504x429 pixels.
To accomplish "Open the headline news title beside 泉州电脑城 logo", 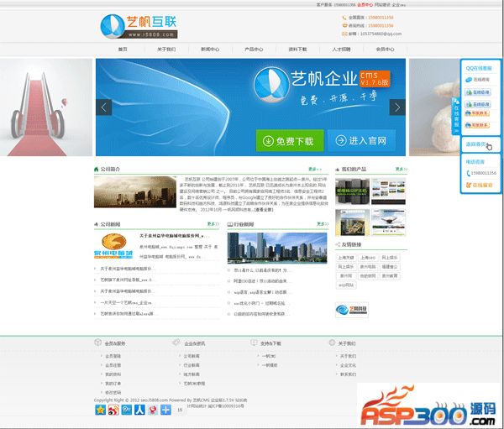I will point(174,236).
